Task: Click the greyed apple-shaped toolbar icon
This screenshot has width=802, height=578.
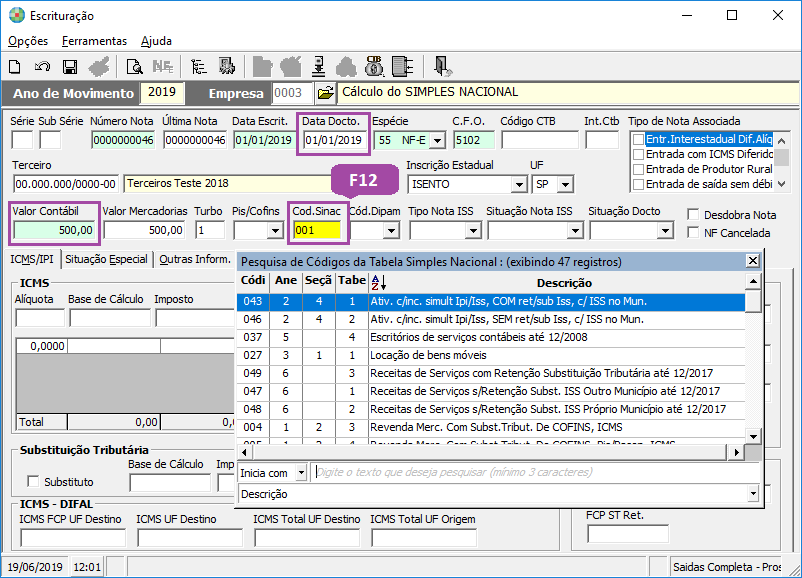Action: (x=291, y=66)
